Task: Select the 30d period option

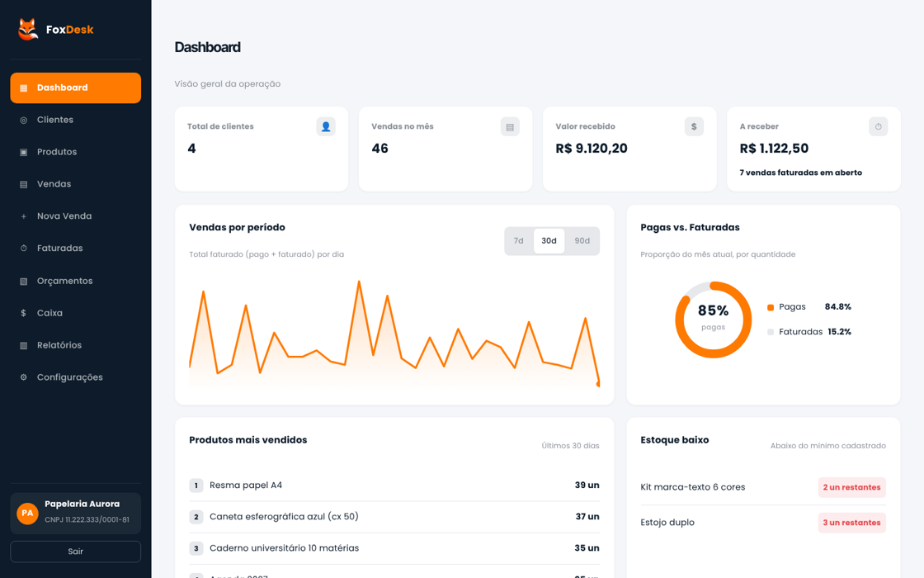Action: point(549,240)
